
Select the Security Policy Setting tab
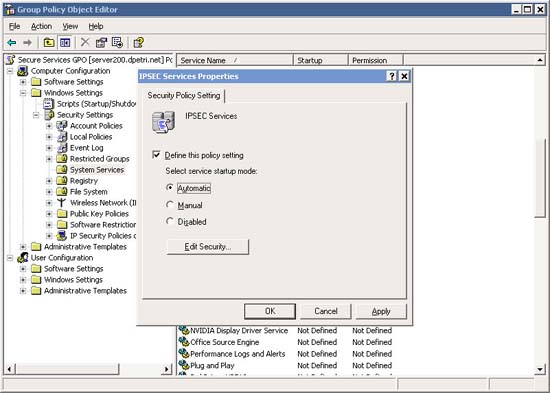click(184, 95)
